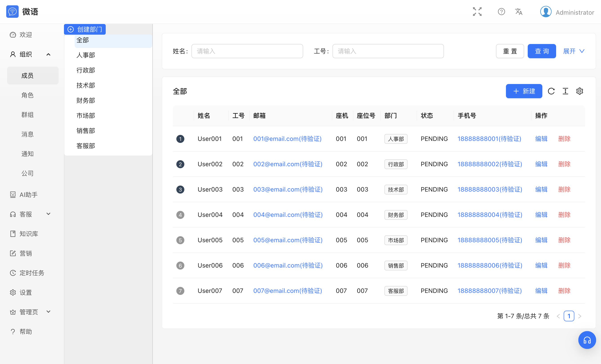This screenshot has width=601, height=364.
Task: Click the 新建 button
Action: [524, 91]
